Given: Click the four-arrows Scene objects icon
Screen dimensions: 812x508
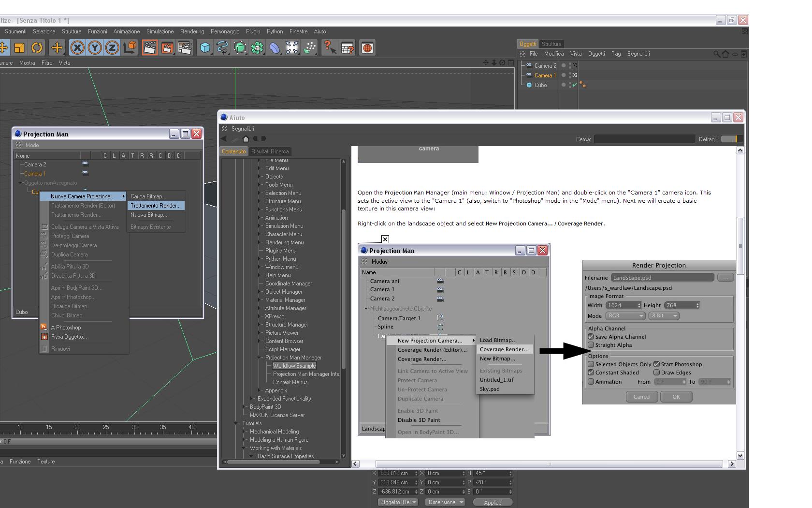Looking at the screenshot, I should coord(292,47).
